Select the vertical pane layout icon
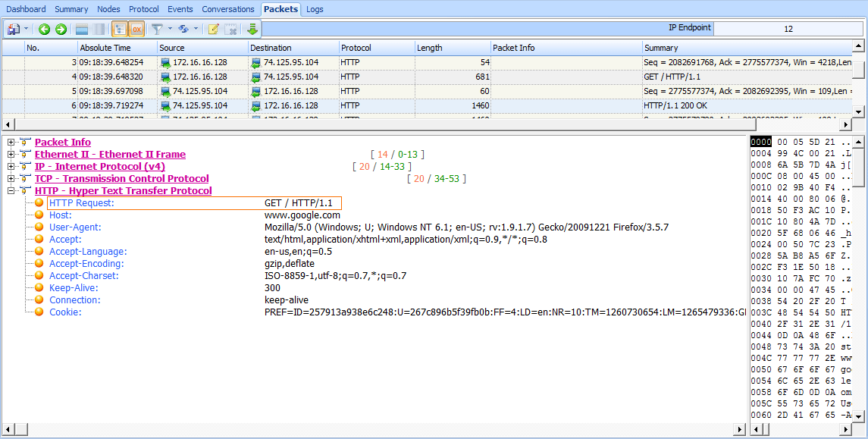Viewport: 868px width, 439px height. (x=99, y=30)
